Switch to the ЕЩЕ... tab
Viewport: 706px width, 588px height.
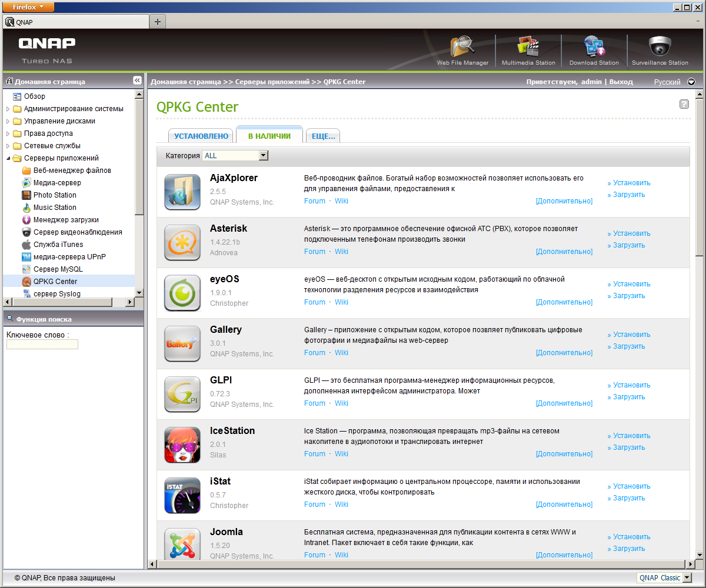(323, 136)
